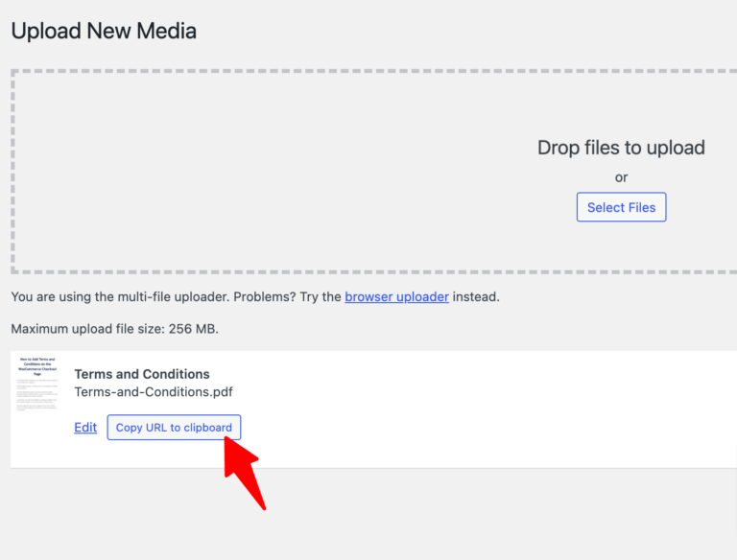This screenshot has height=560, width=737.
Task: Click the Upload New Media heading
Action: (x=104, y=31)
